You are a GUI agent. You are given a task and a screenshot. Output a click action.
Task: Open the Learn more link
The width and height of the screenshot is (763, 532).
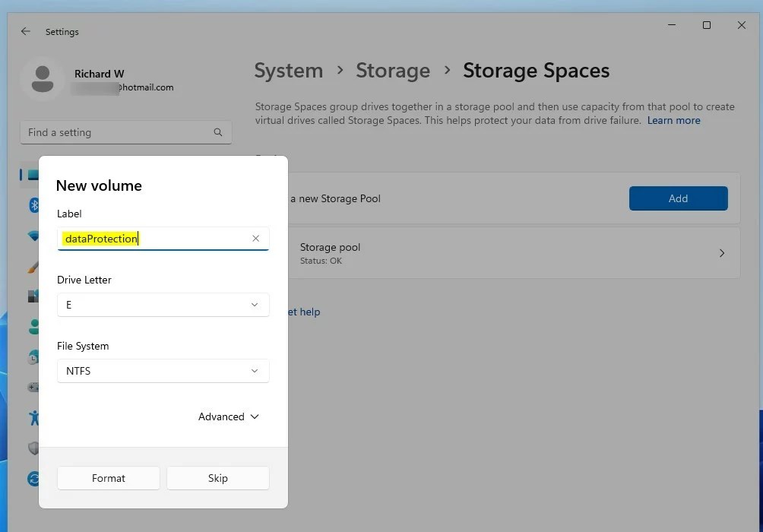coord(673,120)
